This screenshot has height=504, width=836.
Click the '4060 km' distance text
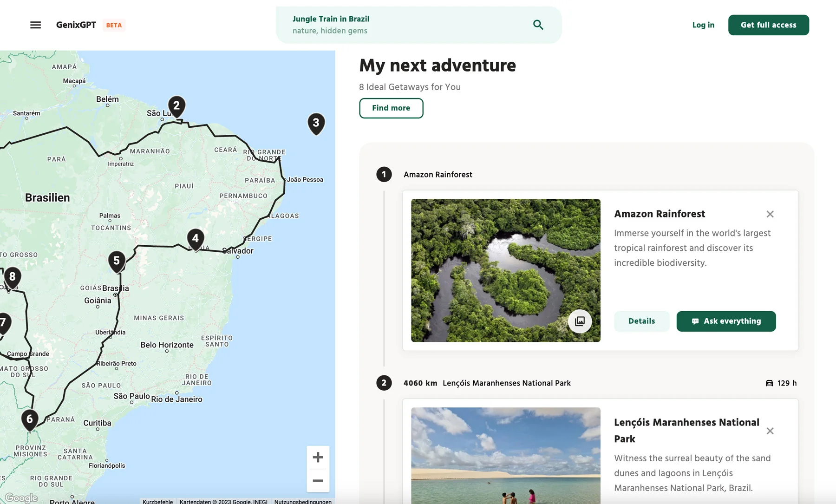pos(420,383)
